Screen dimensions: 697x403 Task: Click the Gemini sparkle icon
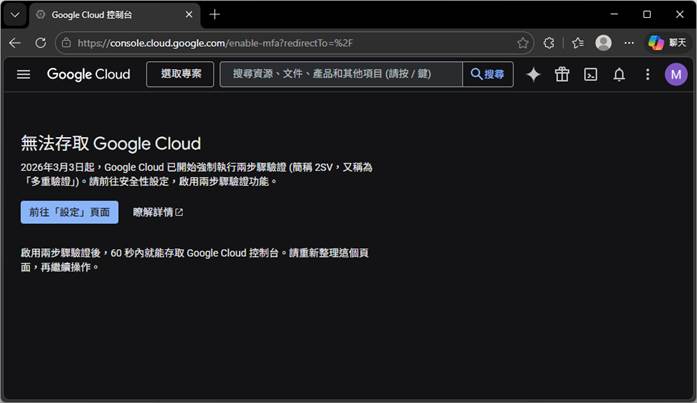pos(533,75)
